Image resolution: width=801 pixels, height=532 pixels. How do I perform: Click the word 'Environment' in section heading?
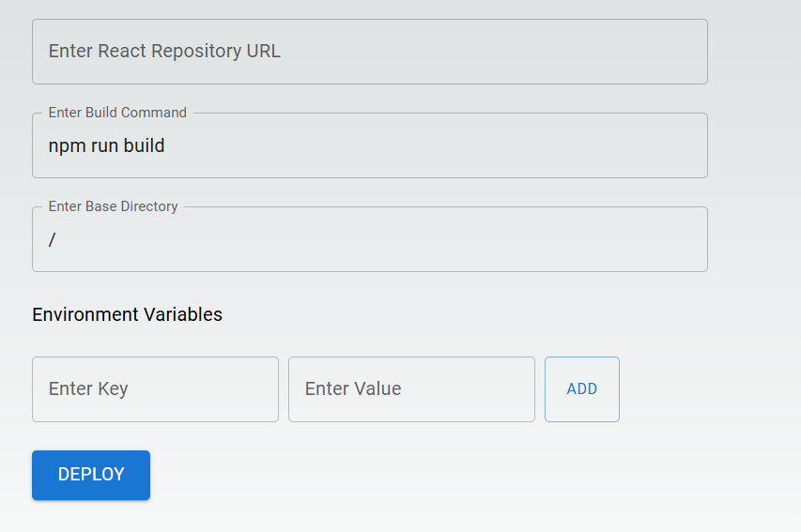point(85,314)
